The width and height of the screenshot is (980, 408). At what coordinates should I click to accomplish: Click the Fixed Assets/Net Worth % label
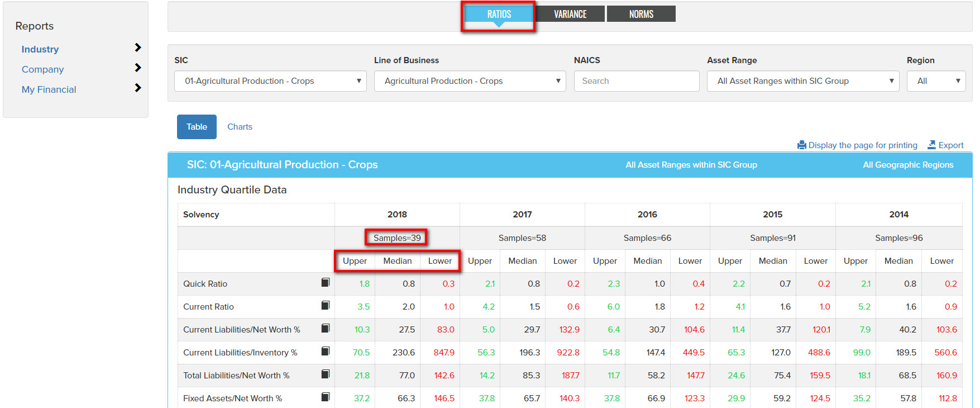[232, 398]
